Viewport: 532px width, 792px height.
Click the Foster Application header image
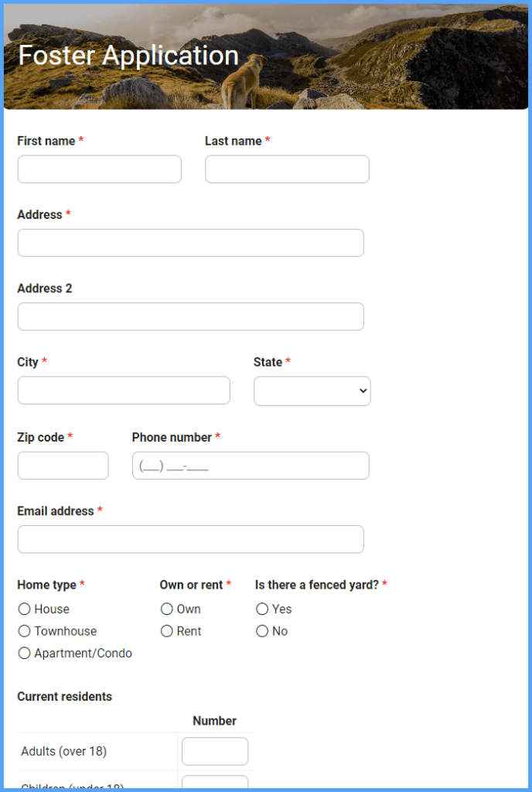coord(266,58)
